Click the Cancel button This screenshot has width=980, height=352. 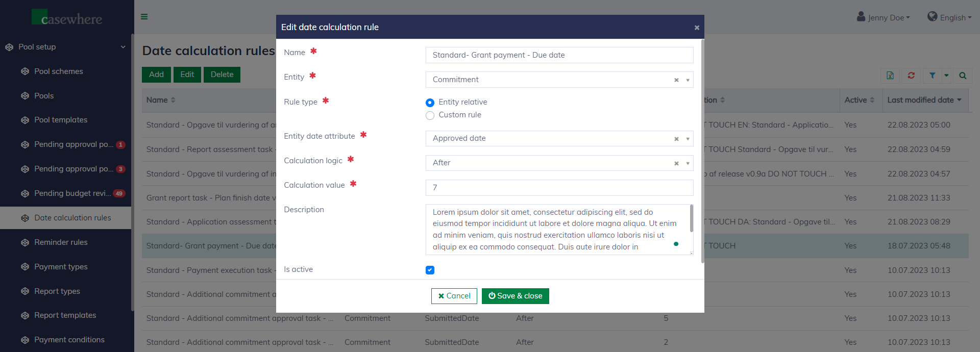454,296
